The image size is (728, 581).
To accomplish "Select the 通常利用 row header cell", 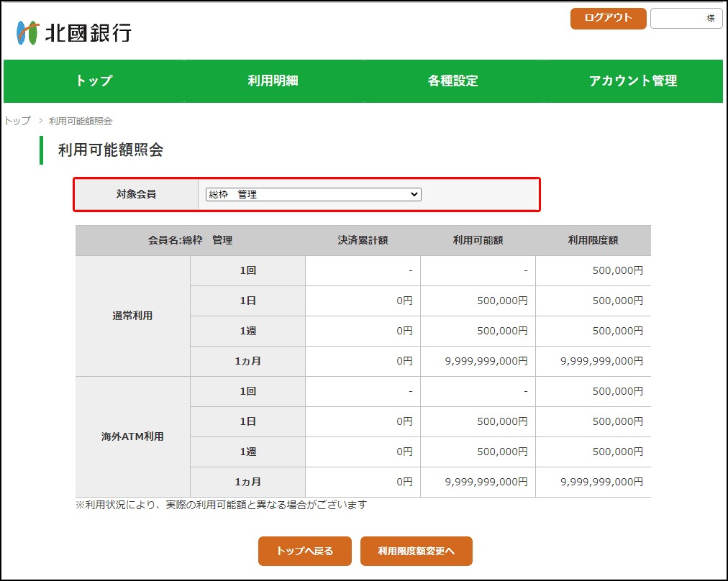I will (132, 316).
